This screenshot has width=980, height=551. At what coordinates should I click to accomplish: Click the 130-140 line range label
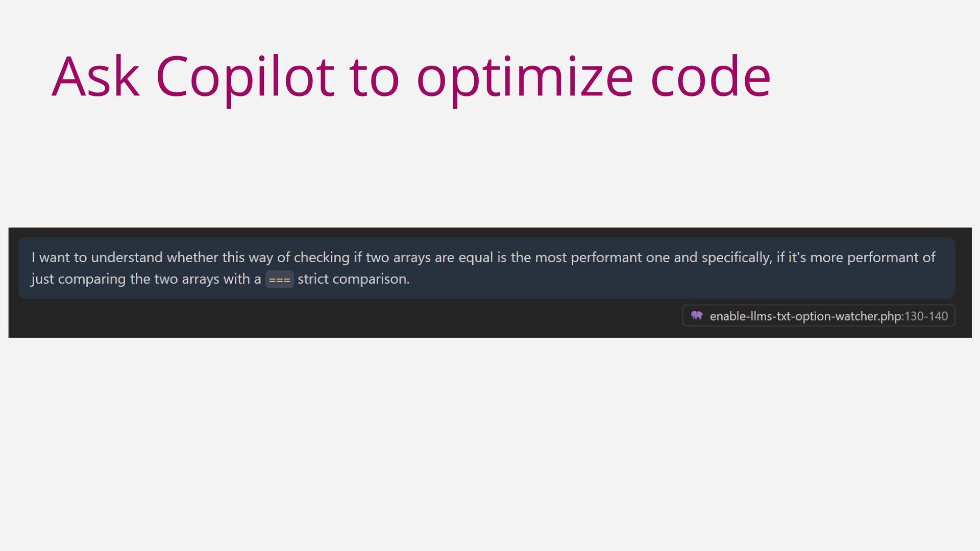926,316
